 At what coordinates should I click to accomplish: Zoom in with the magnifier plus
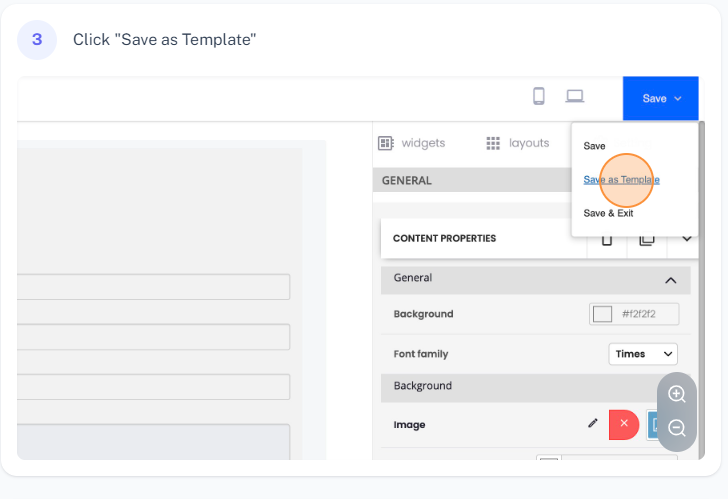(x=677, y=394)
